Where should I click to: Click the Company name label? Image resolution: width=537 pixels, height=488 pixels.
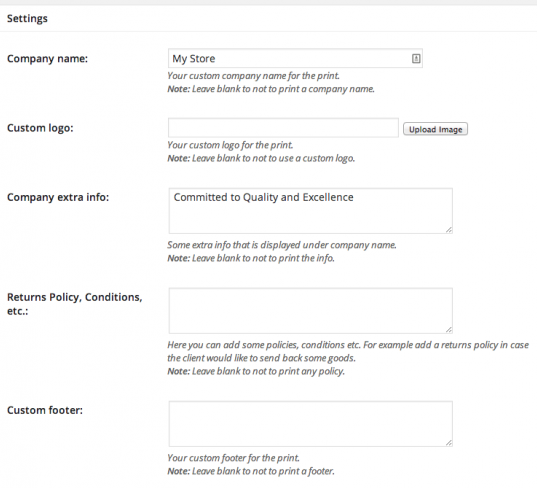(x=47, y=59)
